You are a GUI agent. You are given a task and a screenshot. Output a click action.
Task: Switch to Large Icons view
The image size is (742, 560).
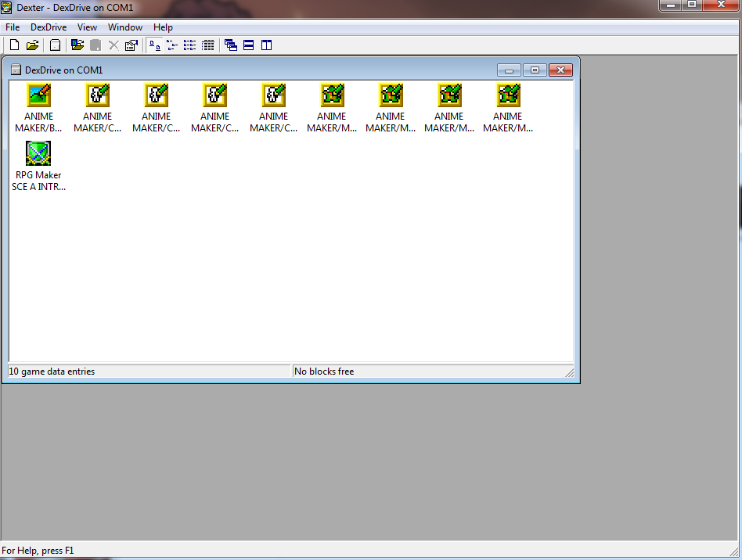tap(155, 45)
